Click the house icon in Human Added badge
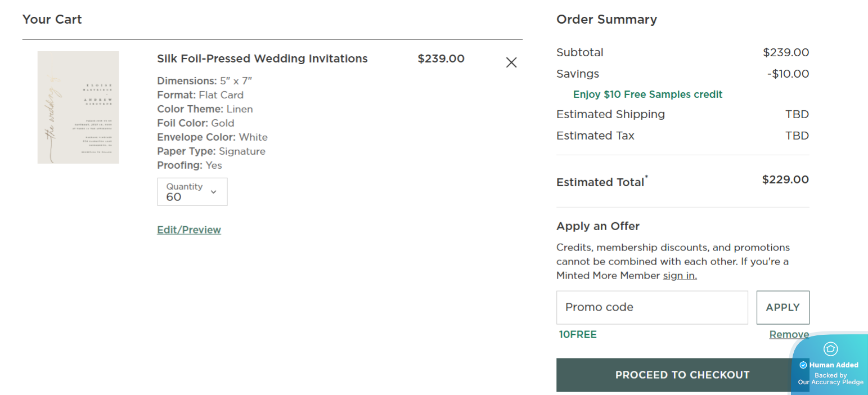The image size is (868, 395). click(x=830, y=349)
